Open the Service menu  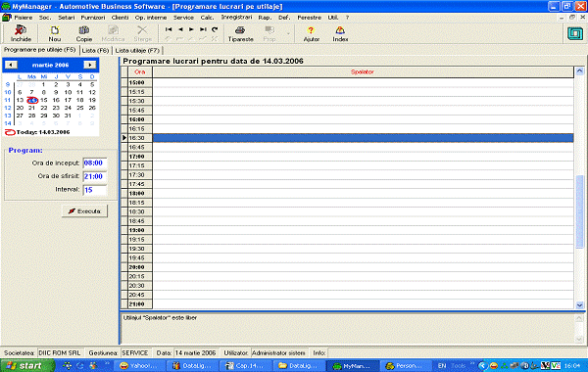point(183,18)
